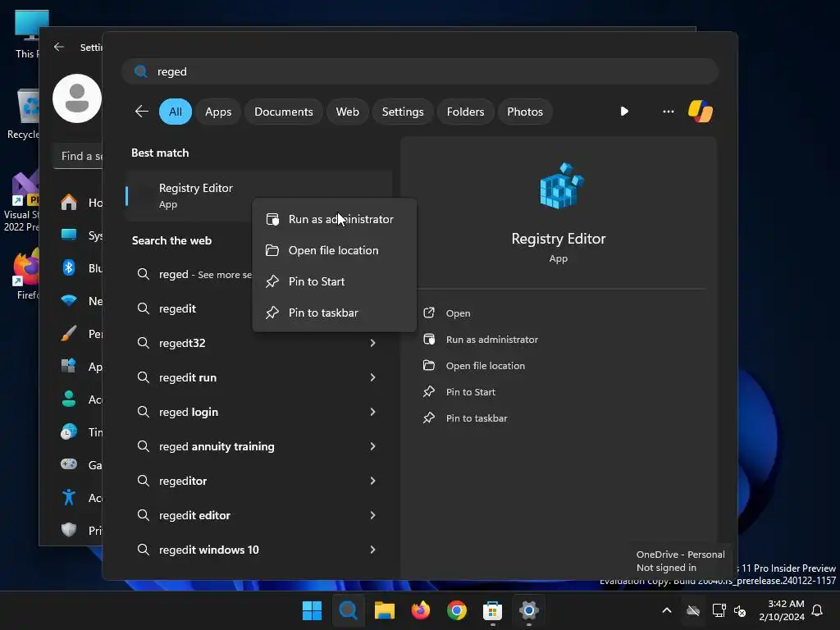This screenshot has height=630, width=840.
Task: Open Microsoft Store from the taskbar
Action: [492, 610]
